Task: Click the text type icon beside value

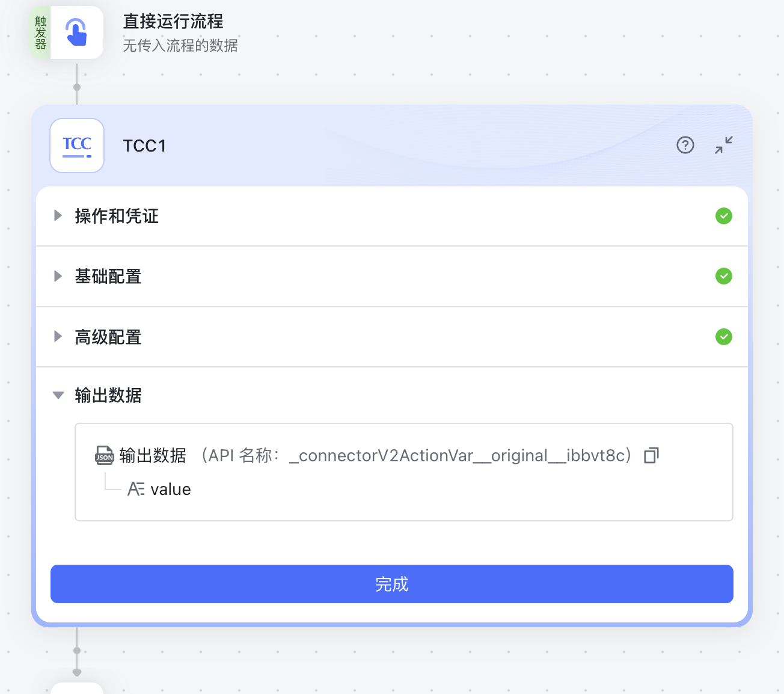Action: 136,489
